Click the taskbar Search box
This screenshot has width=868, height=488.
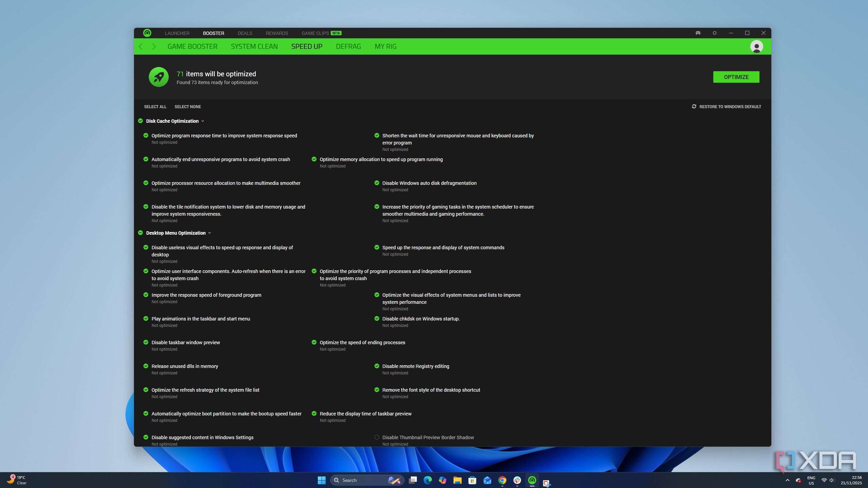363,480
